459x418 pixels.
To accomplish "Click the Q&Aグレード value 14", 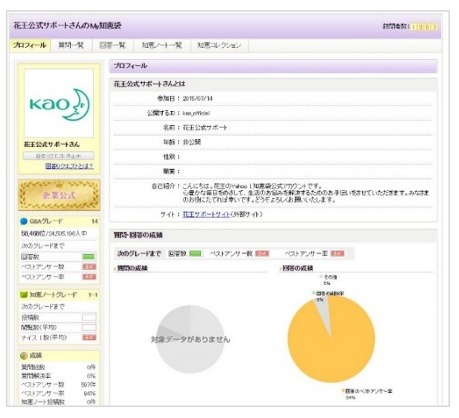I will click(x=95, y=221).
